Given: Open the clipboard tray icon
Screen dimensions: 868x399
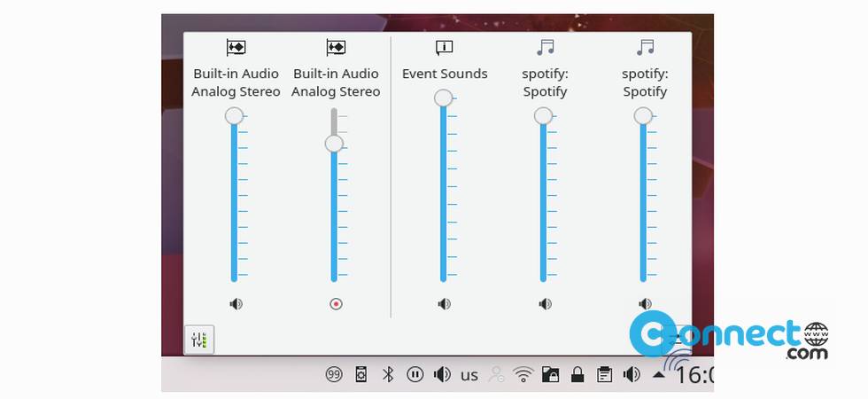Looking at the screenshot, I should coord(604,375).
